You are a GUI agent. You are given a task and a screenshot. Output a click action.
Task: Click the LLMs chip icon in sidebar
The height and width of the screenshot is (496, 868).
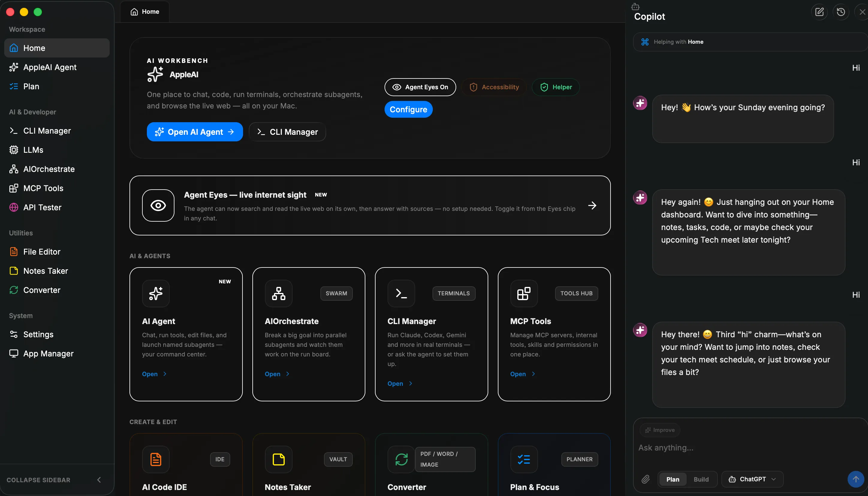[x=13, y=150]
